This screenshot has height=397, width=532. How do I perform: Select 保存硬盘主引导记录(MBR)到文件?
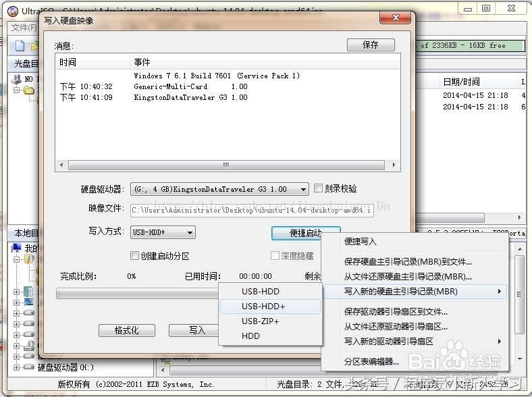coord(415,261)
